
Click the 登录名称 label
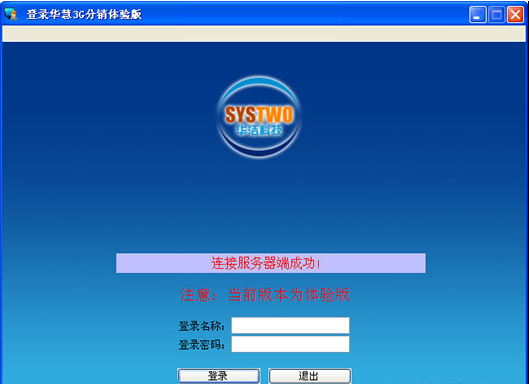tap(202, 326)
